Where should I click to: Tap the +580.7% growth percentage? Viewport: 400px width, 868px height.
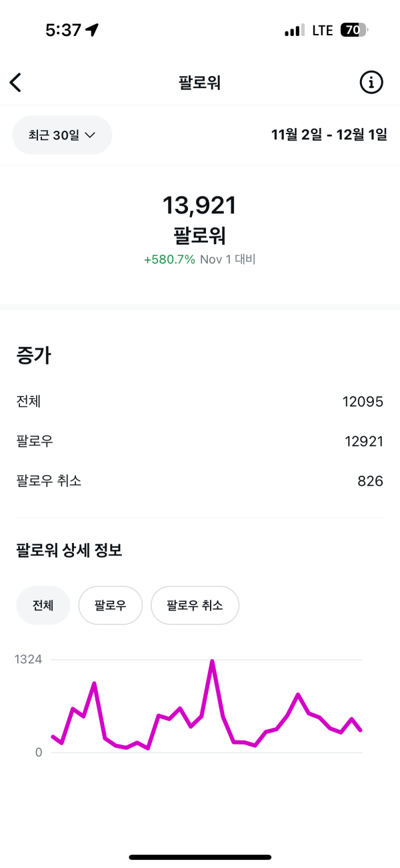coord(169,260)
